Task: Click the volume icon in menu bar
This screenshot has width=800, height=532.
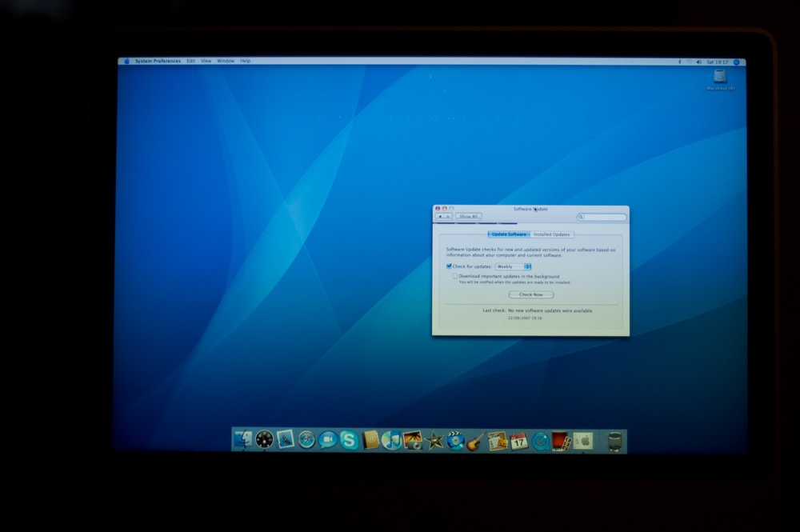Action: coord(698,62)
